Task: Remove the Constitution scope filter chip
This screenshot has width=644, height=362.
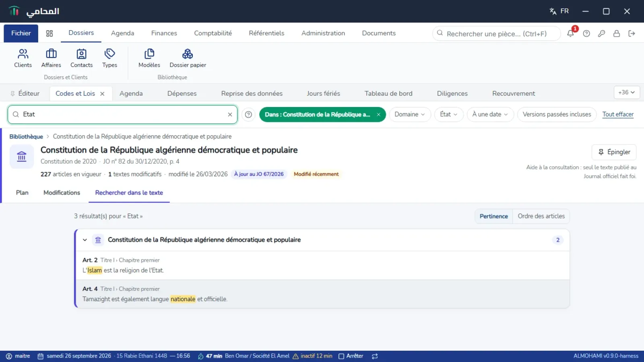Action: pyautogui.click(x=378, y=115)
